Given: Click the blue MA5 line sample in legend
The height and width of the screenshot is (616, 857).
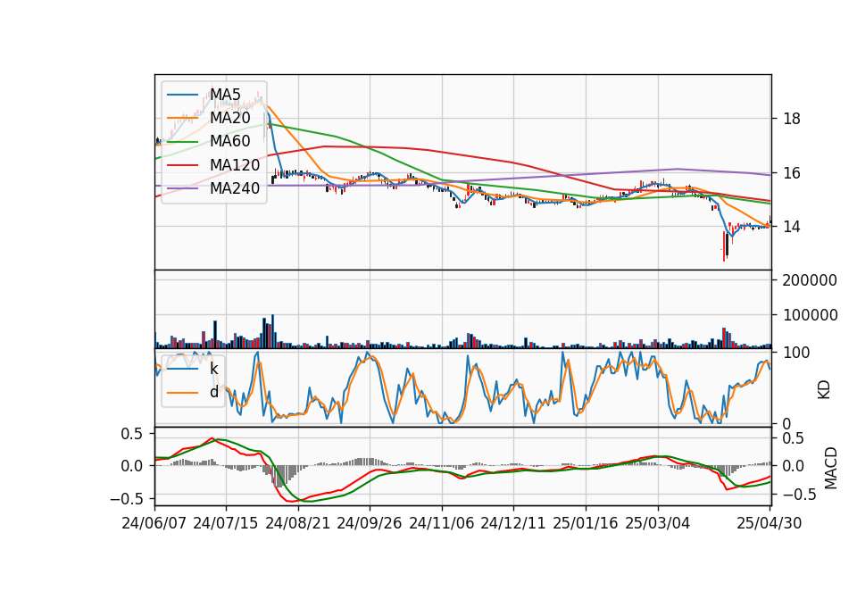Looking at the screenshot, I should point(182,96).
